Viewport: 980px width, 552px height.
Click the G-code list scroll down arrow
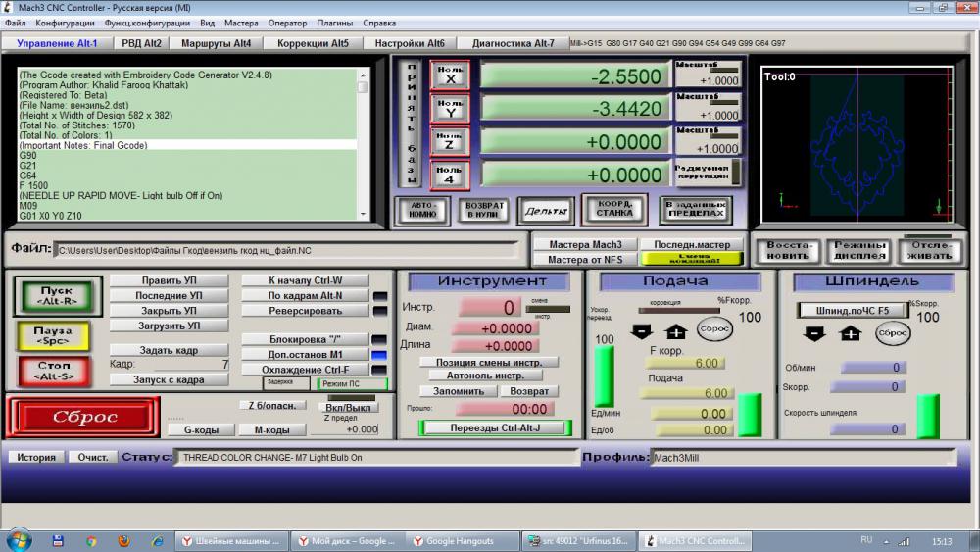364,215
